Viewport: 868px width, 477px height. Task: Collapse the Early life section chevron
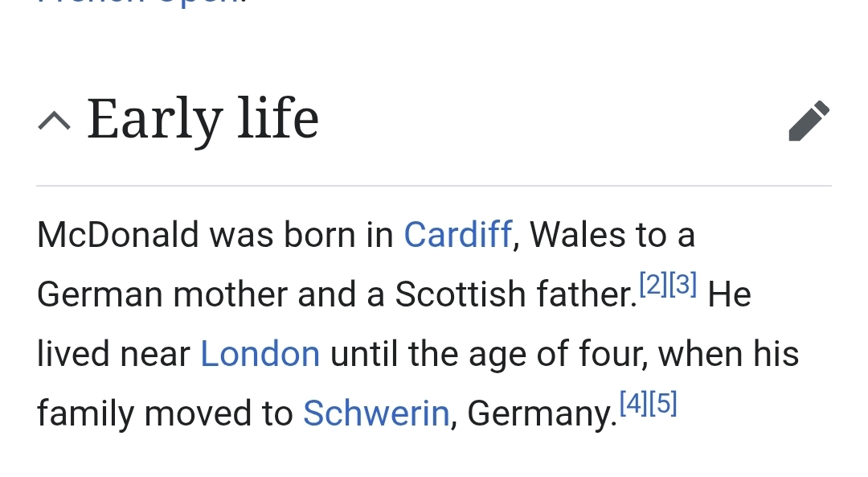55,121
